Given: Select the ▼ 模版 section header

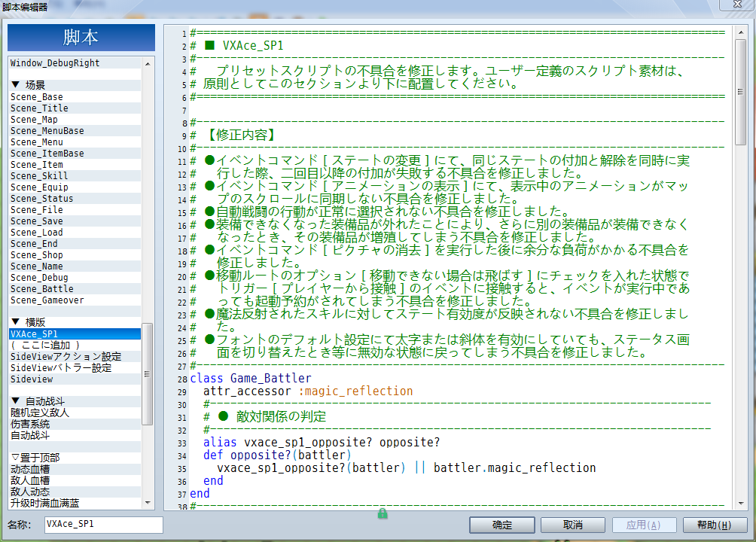Looking at the screenshot, I should point(75,323).
